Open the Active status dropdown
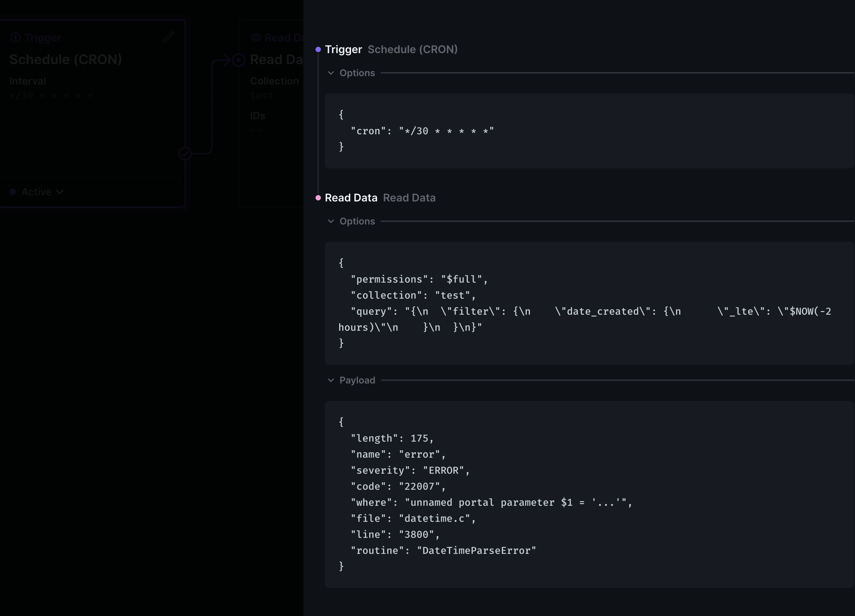The image size is (855, 616). [59, 191]
